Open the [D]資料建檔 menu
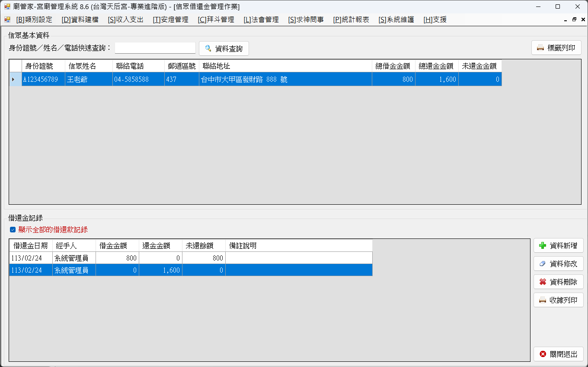 coord(80,19)
